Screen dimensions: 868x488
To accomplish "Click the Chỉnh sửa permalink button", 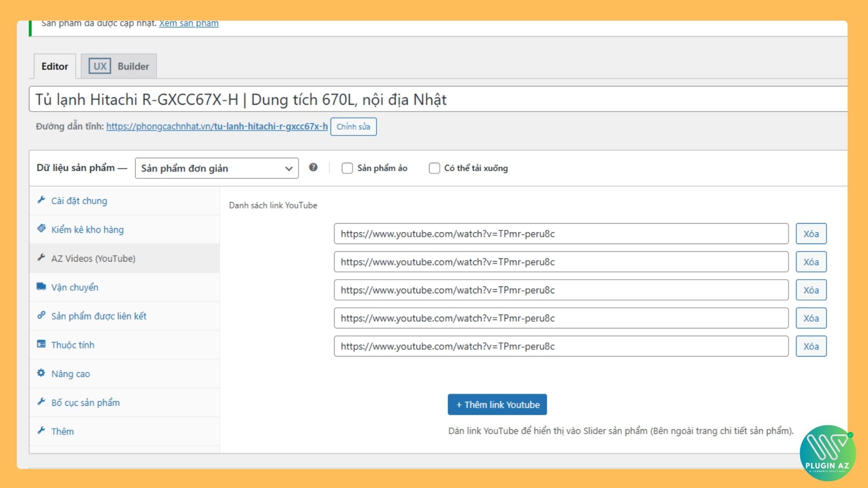I will [354, 127].
